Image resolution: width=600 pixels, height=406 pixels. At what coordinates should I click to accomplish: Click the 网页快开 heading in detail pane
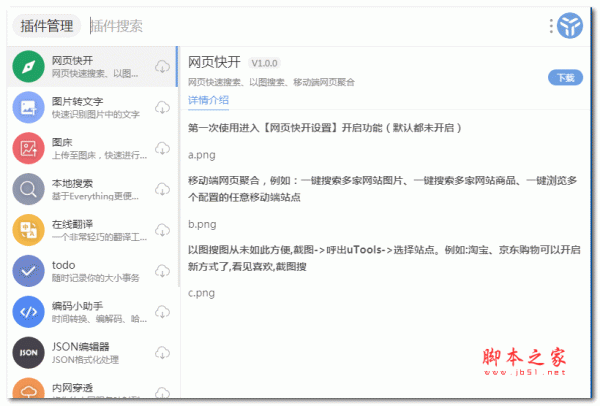214,62
